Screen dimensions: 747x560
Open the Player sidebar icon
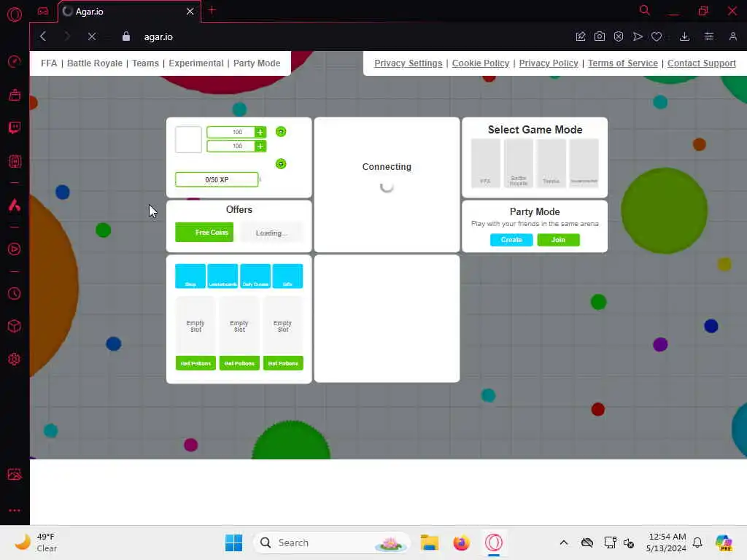click(15, 249)
